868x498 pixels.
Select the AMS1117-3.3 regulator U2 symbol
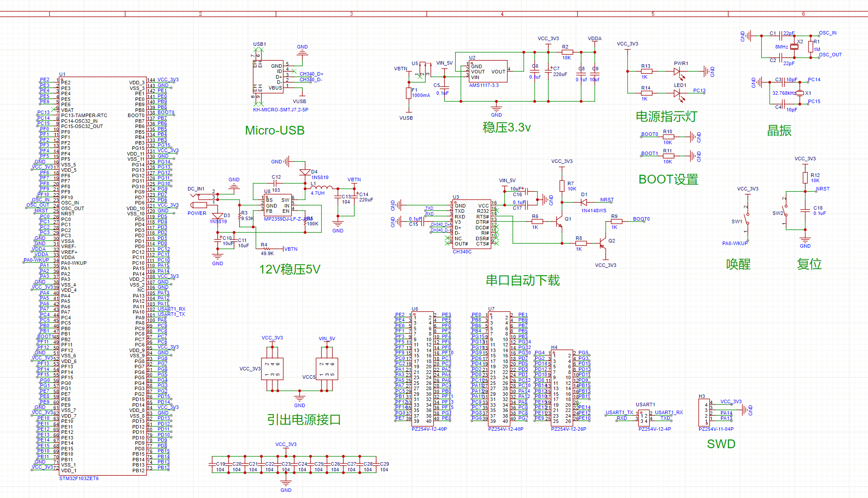(x=488, y=72)
